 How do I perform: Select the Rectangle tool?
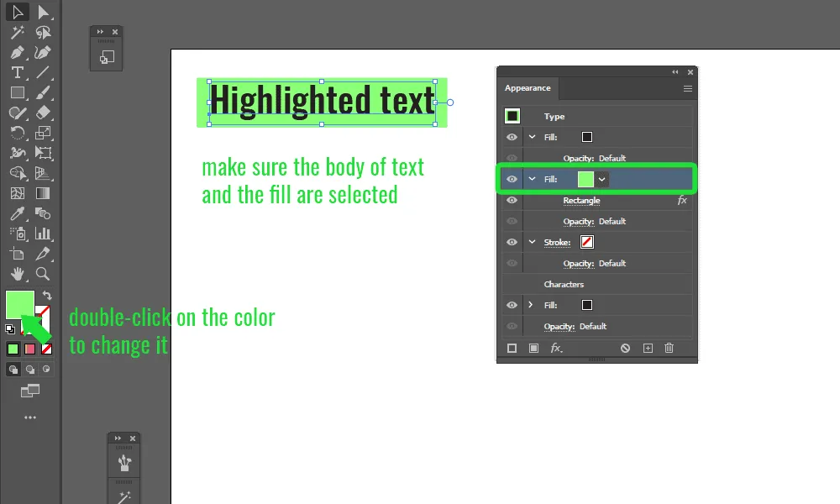[x=17, y=92]
